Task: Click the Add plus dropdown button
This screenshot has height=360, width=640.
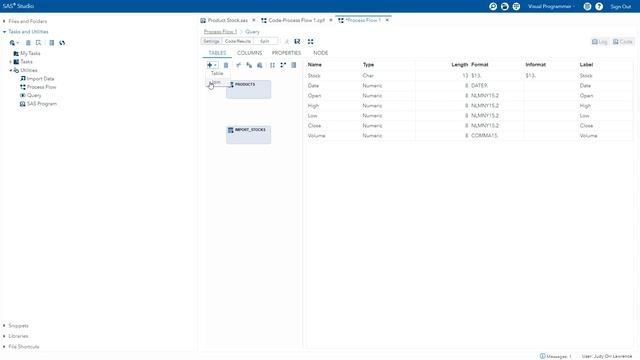Action: pyautogui.click(x=212, y=65)
